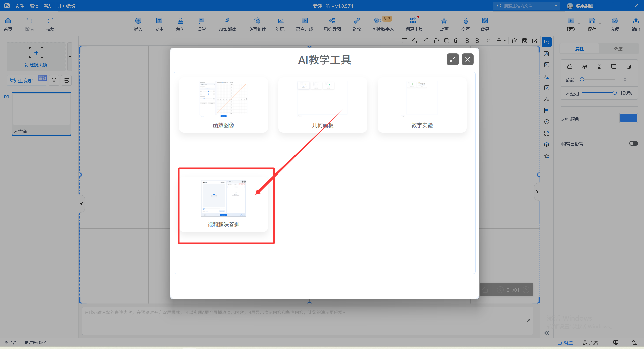
Task: Collapse the left panel with the chevron
Action: [82, 204]
